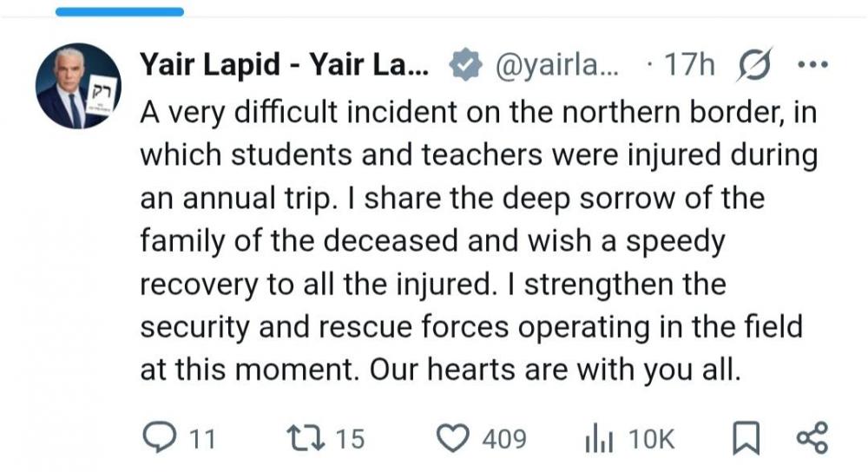
Task: Select the active blue underlined tab
Action: 120,11
